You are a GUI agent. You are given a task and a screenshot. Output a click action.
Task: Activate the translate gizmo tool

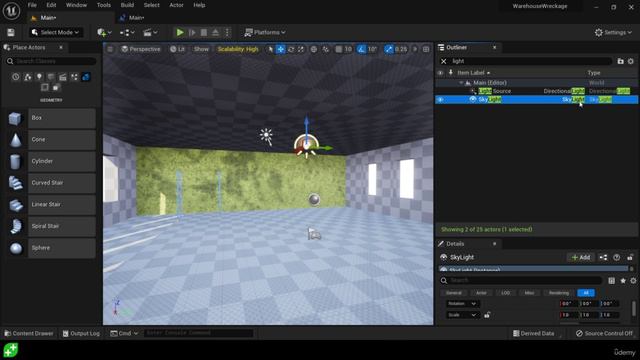(x=281, y=49)
